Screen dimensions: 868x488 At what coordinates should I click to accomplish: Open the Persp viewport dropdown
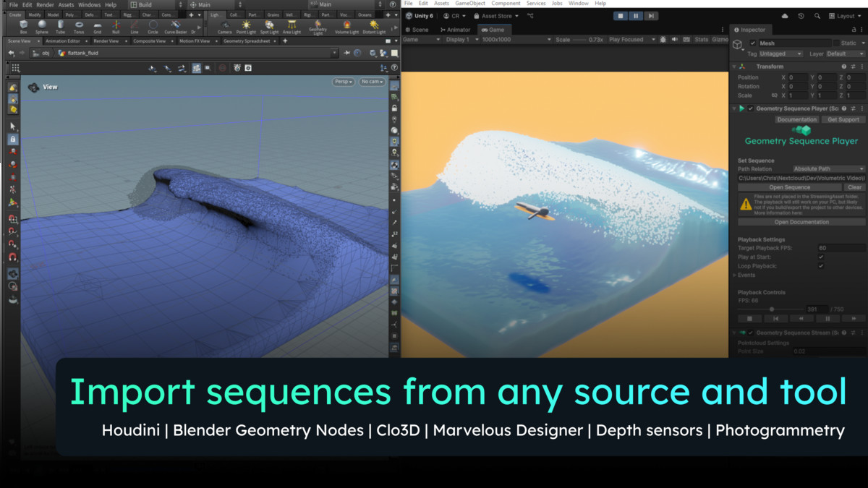[344, 82]
